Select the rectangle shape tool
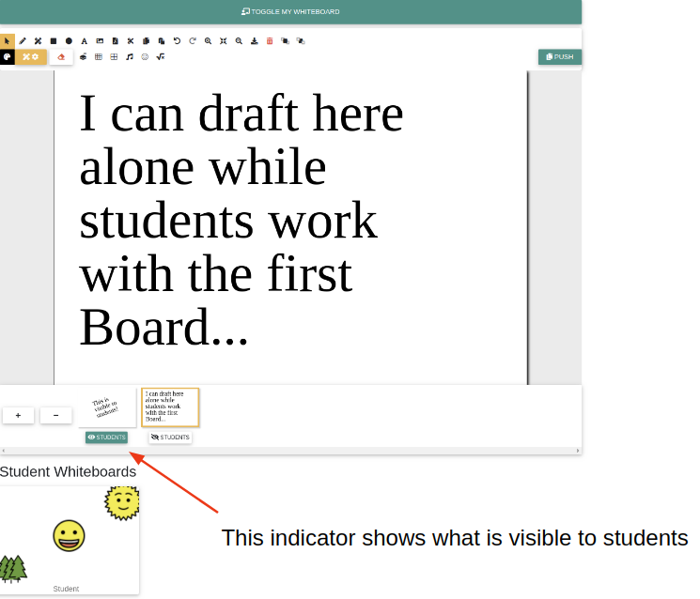Screen dimensions: 700x599 click(x=54, y=41)
